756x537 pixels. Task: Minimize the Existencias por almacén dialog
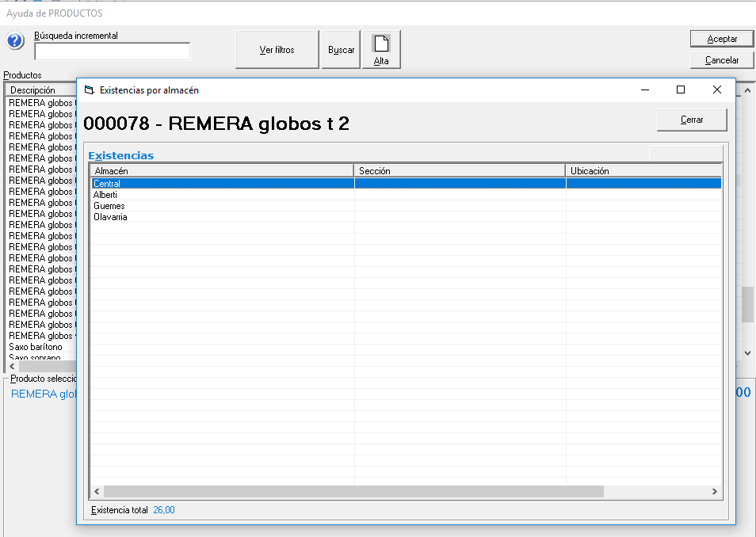point(643,90)
